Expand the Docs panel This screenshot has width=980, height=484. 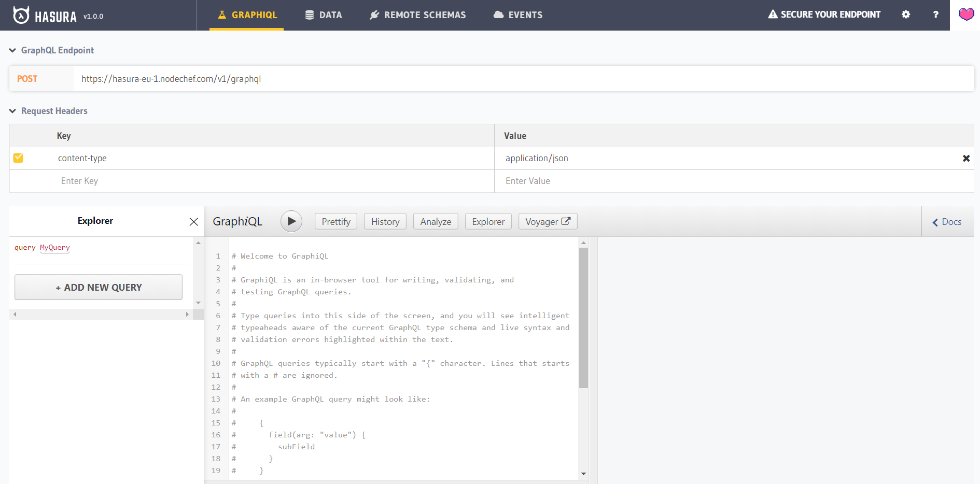(x=947, y=222)
